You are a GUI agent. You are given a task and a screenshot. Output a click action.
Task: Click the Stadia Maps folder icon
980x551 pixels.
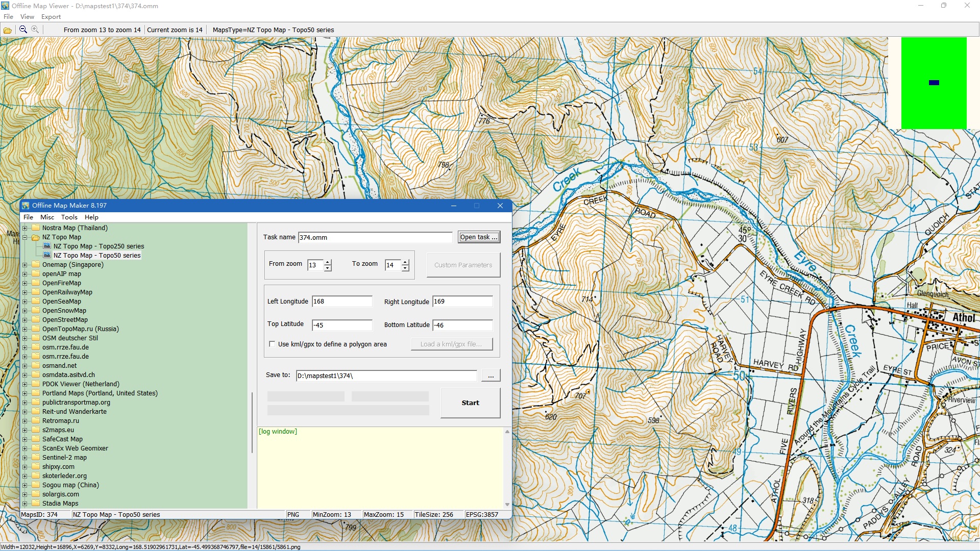click(x=36, y=503)
